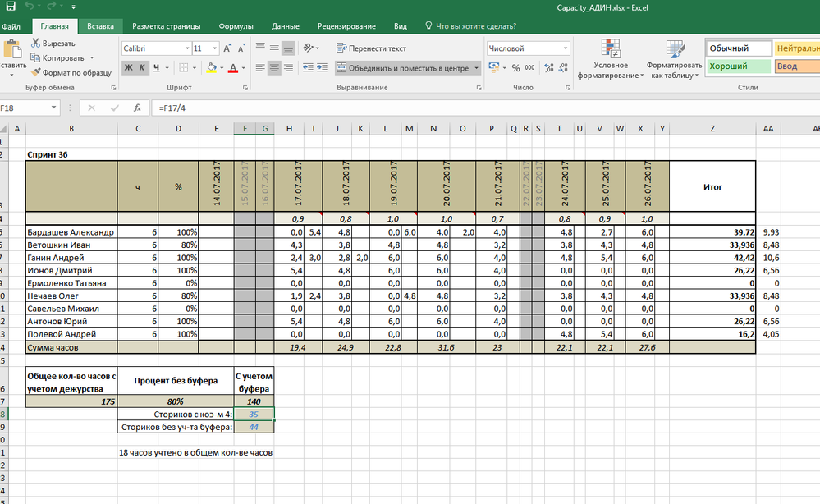Apply the Обычный cell style
The height and width of the screenshot is (504, 820).
tap(739, 48)
